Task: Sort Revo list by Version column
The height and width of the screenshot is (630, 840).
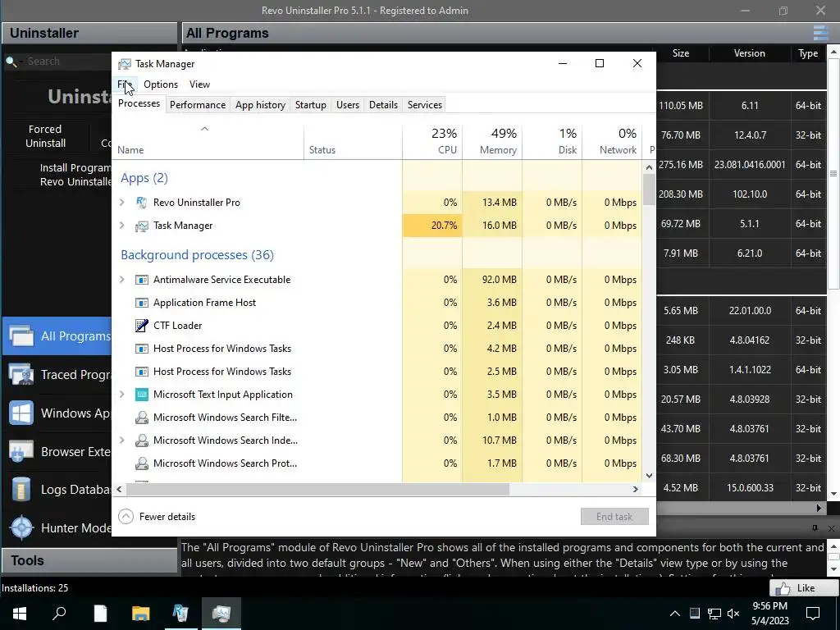Action: [750, 53]
